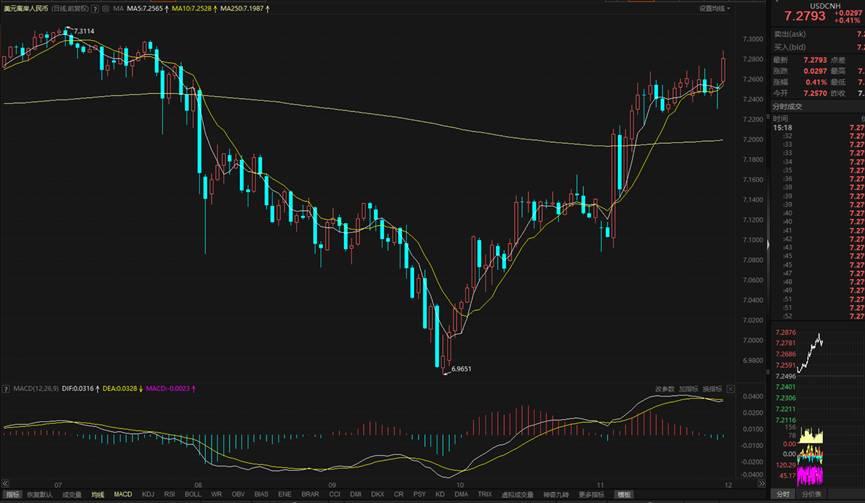
Task: Select the PSY indicator
Action: [419, 494]
